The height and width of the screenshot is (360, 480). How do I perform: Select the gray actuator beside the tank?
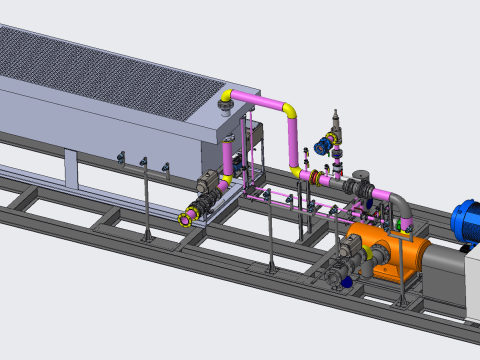point(207,181)
